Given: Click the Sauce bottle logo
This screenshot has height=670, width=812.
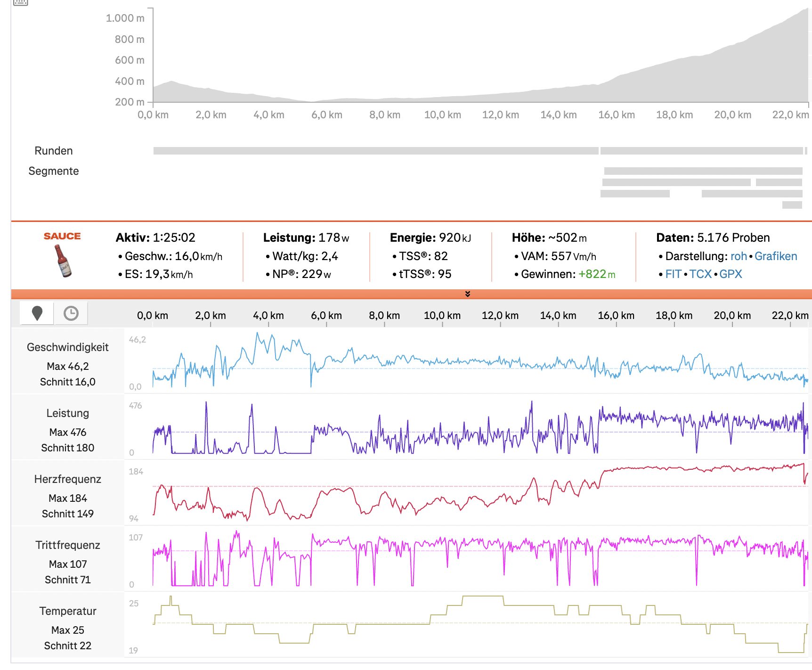Looking at the screenshot, I should (63, 254).
